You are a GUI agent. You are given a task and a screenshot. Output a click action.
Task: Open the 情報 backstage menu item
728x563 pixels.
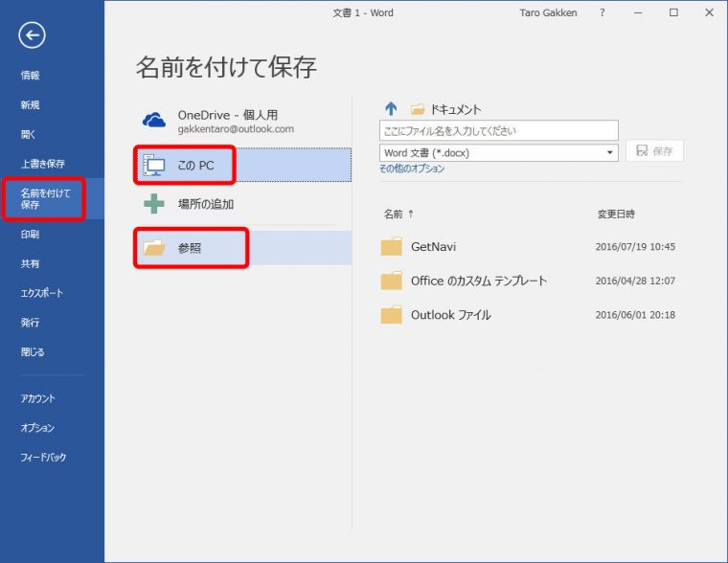(31, 76)
